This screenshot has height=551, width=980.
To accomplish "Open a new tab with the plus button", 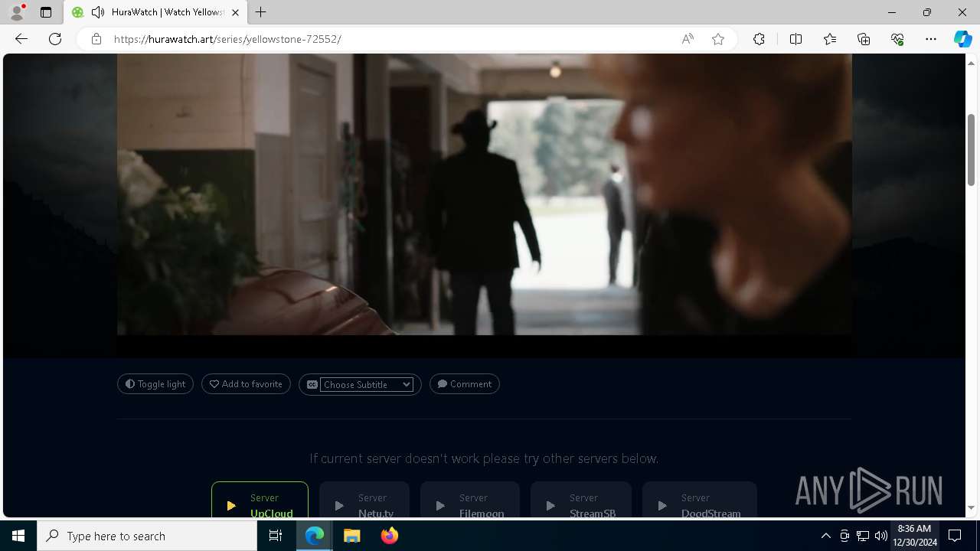I will coord(261,12).
